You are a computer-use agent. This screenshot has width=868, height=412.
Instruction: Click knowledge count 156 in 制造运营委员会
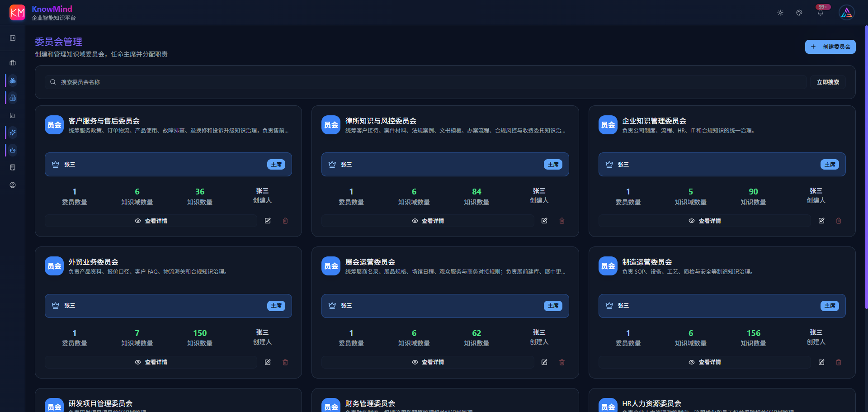tap(753, 333)
